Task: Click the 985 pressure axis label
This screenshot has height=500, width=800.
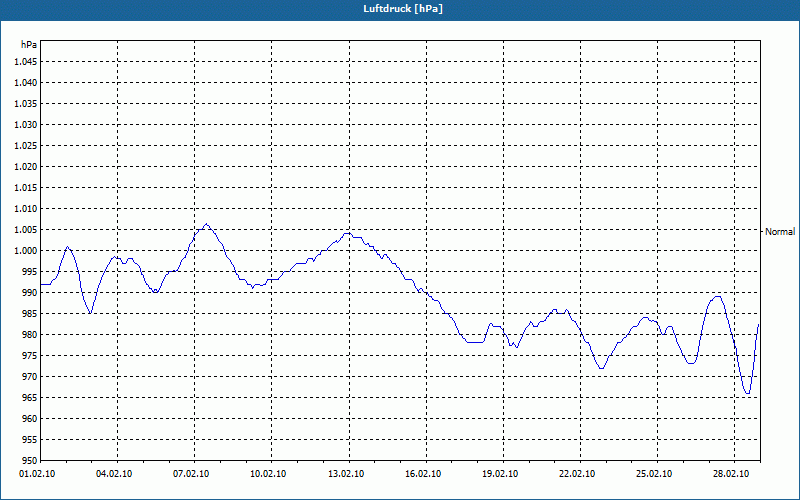Action: [x=30, y=314]
